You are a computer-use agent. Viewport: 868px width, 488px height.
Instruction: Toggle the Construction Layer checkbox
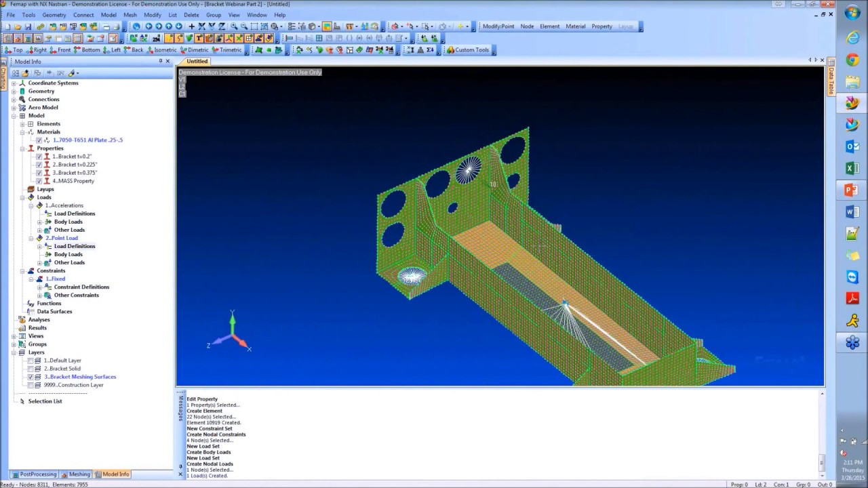point(30,385)
